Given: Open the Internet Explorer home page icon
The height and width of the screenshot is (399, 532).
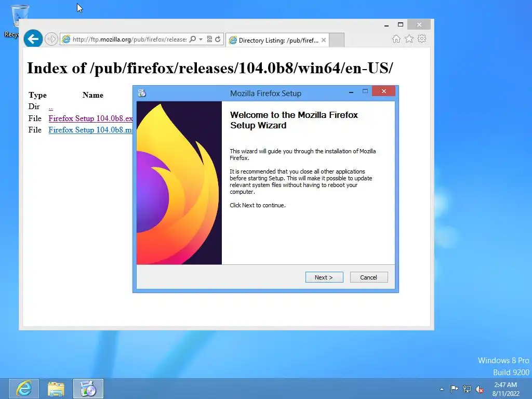Looking at the screenshot, I should (396, 38).
